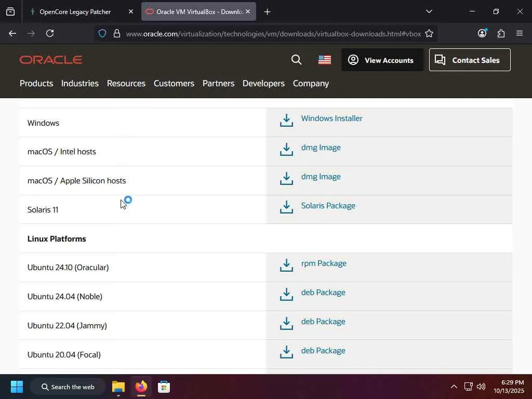View site info via padlock icon
The height and width of the screenshot is (399, 532).
click(117, 33)
